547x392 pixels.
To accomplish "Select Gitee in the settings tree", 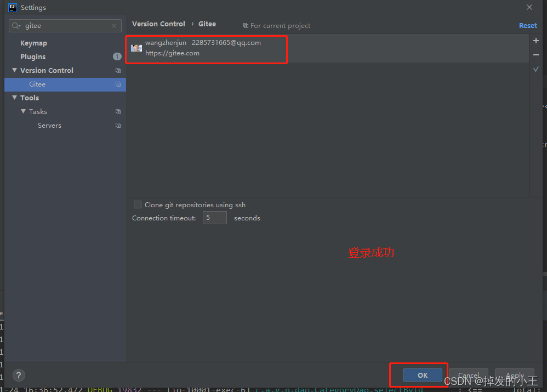I will (65, 84).
